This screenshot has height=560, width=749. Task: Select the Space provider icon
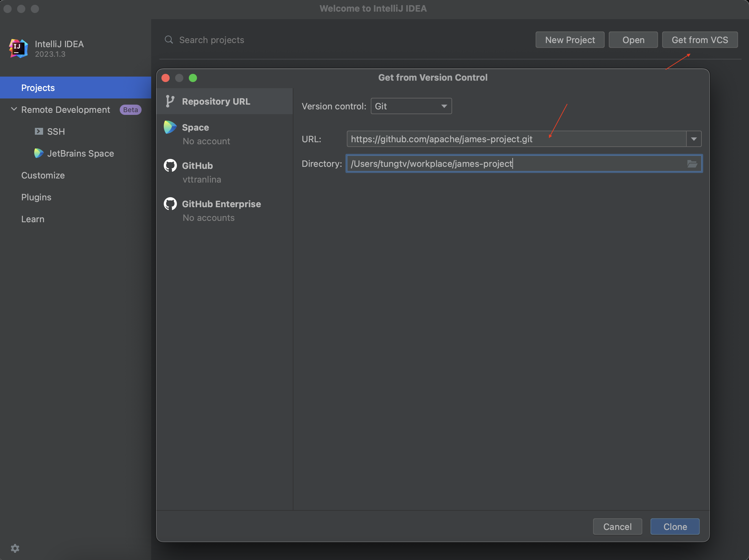(170, 128)
